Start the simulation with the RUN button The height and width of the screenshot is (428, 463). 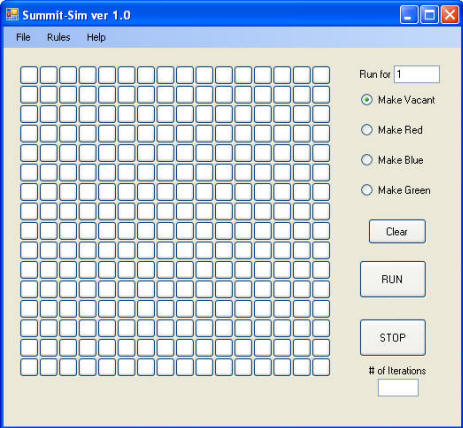[393, 279]
